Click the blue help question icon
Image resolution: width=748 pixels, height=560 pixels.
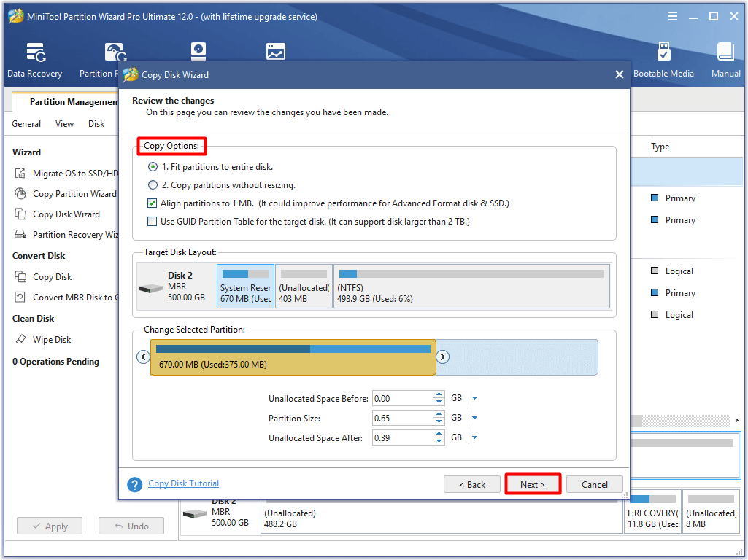tap(135, 484)
